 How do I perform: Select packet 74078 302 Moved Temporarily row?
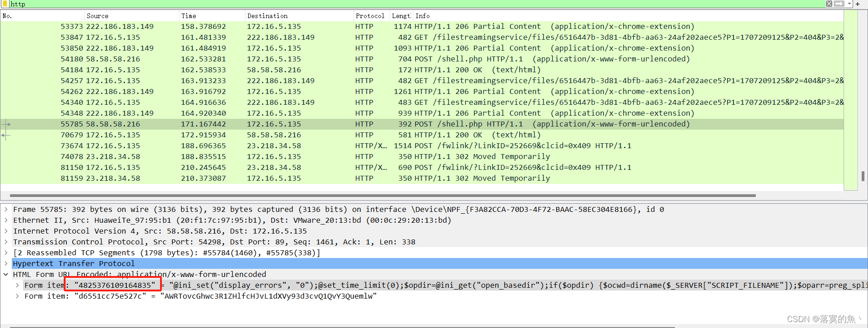click(x=422, y=156)
